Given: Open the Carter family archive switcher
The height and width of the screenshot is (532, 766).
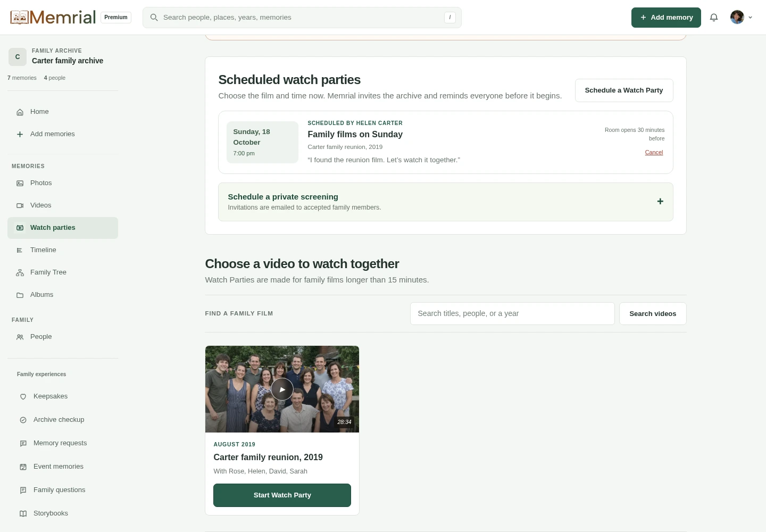Looking at the screenshot, I should coord(63,56).
